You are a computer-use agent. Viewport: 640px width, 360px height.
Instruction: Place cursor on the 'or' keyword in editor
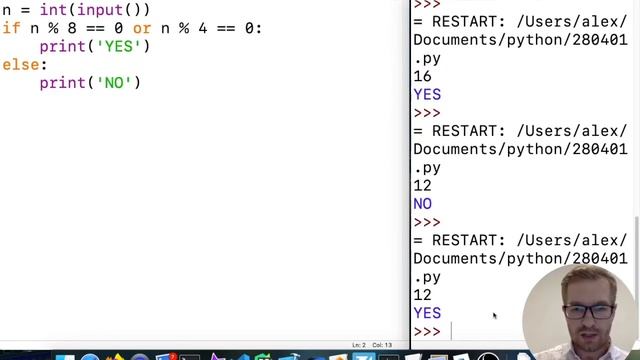142,29
